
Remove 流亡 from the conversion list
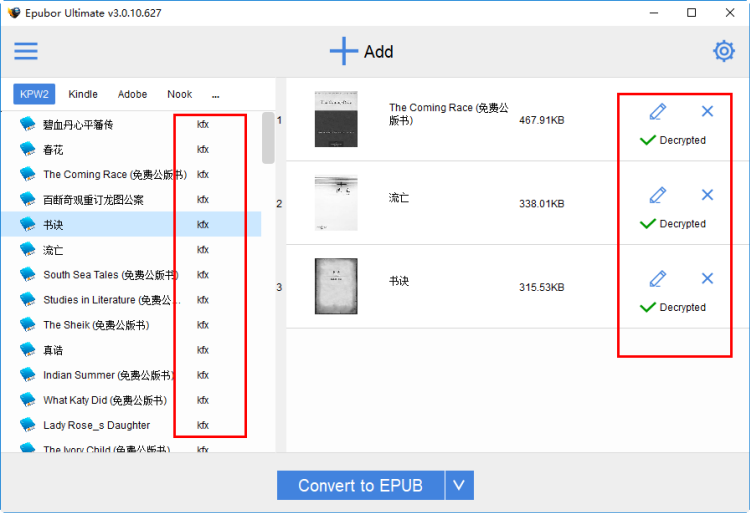pyautogui.click(x=707, y=195)
